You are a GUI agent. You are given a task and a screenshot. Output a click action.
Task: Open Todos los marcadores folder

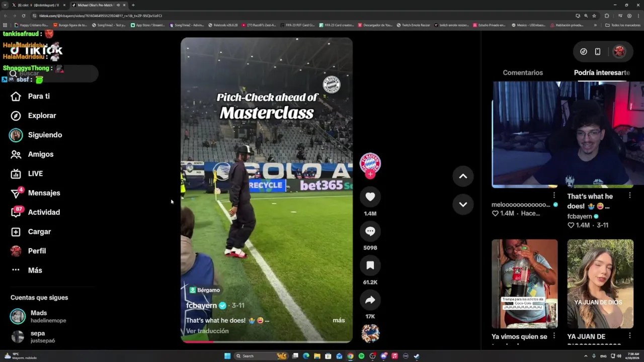pyautogui.click(x=622, y=25)
